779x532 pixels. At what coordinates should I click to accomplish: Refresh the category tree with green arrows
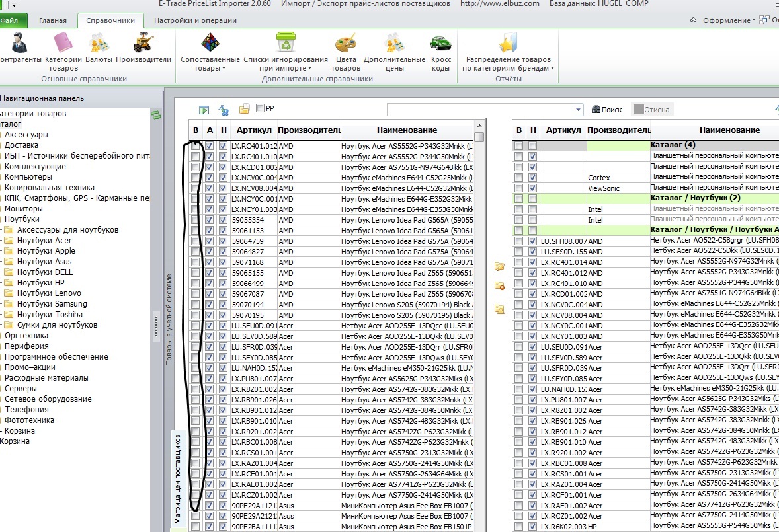[156, 115]
